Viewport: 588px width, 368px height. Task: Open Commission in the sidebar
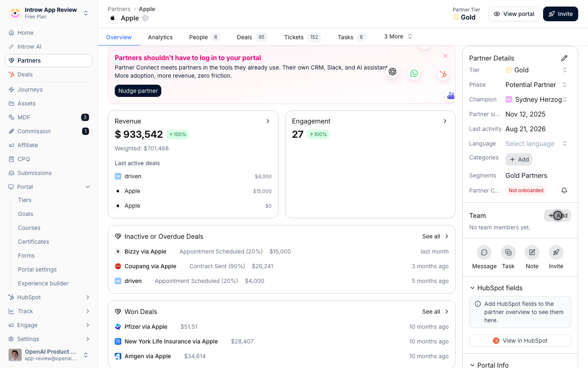click(x=49, y=131)
